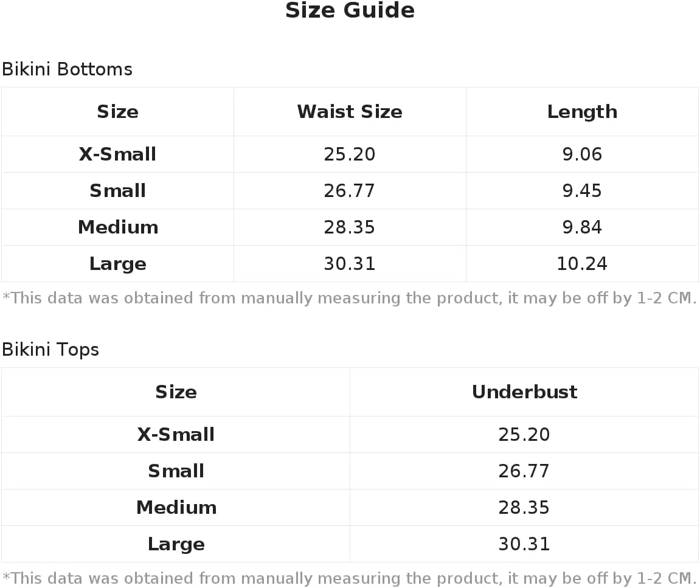Image resolution: width=700 pixels, height=588 pixels.
Task: Select Large row label in Bikini Tops
Action: pyautogui.click(x=176, y=544)
